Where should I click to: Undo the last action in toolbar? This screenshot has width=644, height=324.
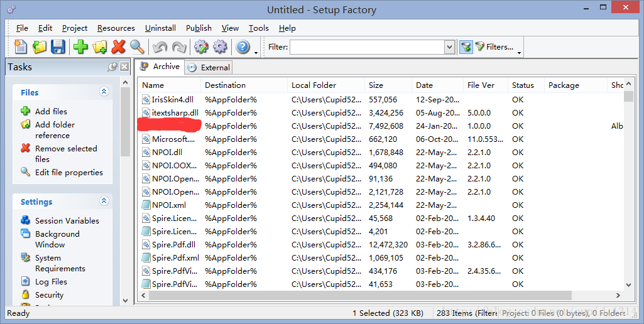(x=160, y=47)
